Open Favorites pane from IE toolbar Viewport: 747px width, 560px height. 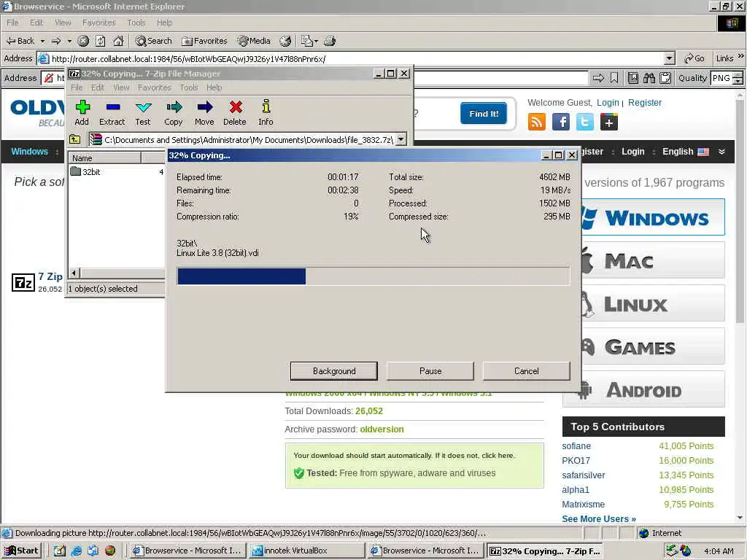(205, 41)
